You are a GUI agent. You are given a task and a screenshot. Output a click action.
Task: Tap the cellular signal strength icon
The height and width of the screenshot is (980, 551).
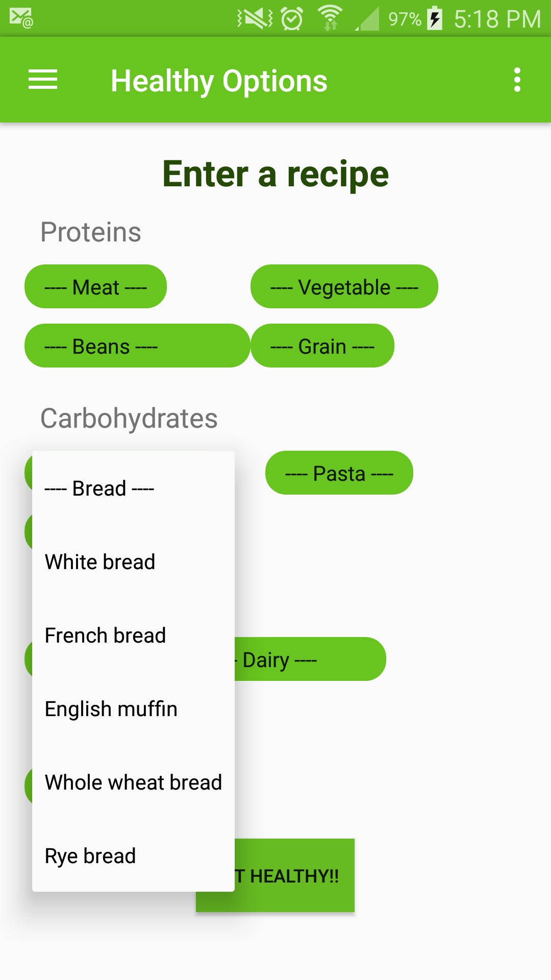click(368, 19)
